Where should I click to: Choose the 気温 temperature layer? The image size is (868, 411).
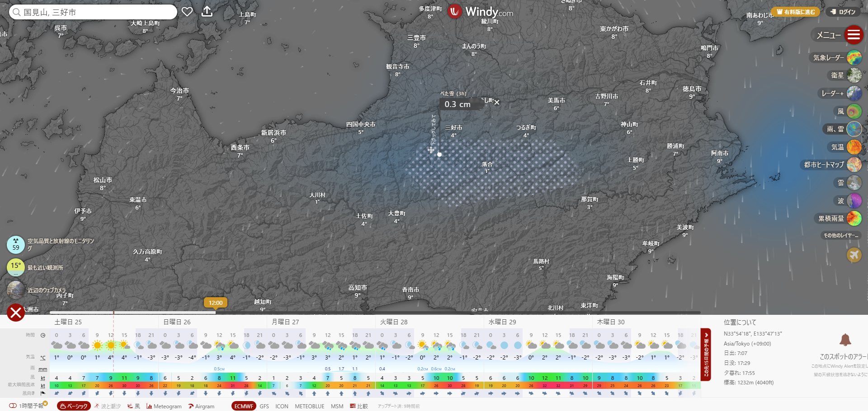(854, 147)
